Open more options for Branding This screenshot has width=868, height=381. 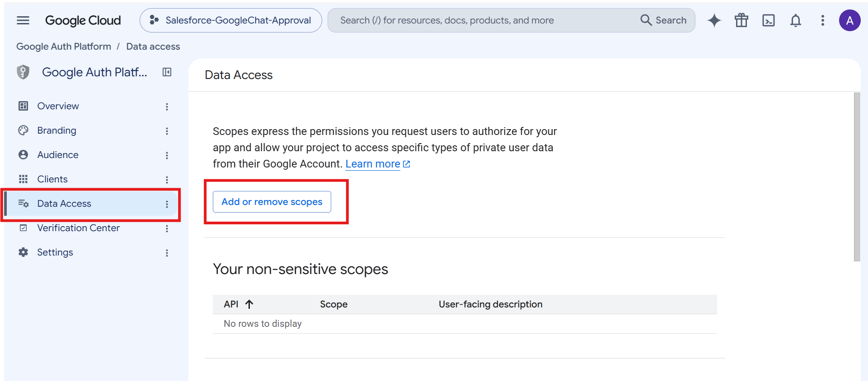click(x=167, y=131)
